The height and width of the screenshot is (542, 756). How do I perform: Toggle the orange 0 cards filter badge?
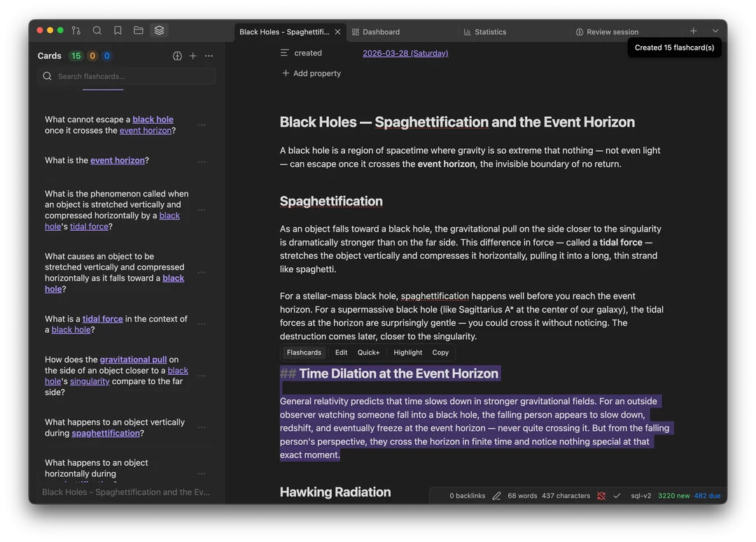tap(92, 56)
